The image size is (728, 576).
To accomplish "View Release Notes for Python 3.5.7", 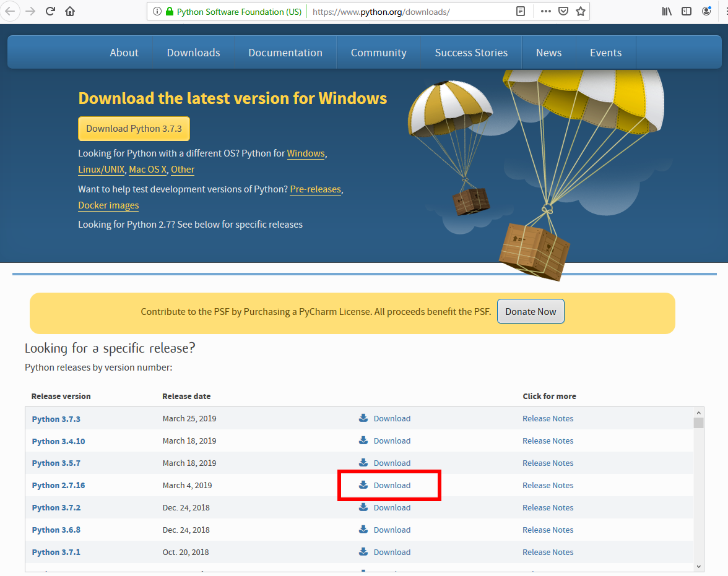I will click(548, 463).
